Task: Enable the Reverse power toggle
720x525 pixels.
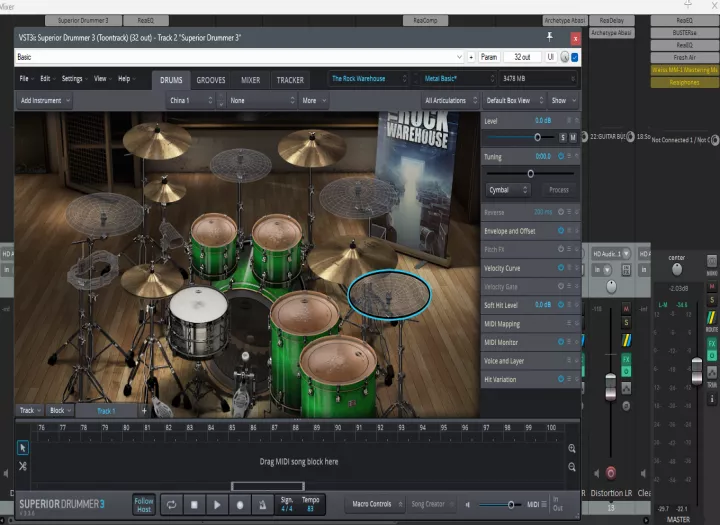Action: click(561, 212)
